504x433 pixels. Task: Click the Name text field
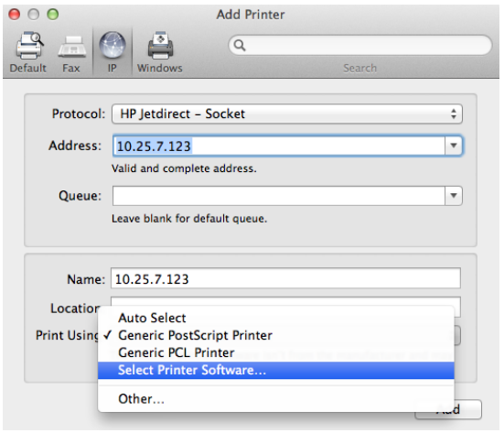pos(285,278)
